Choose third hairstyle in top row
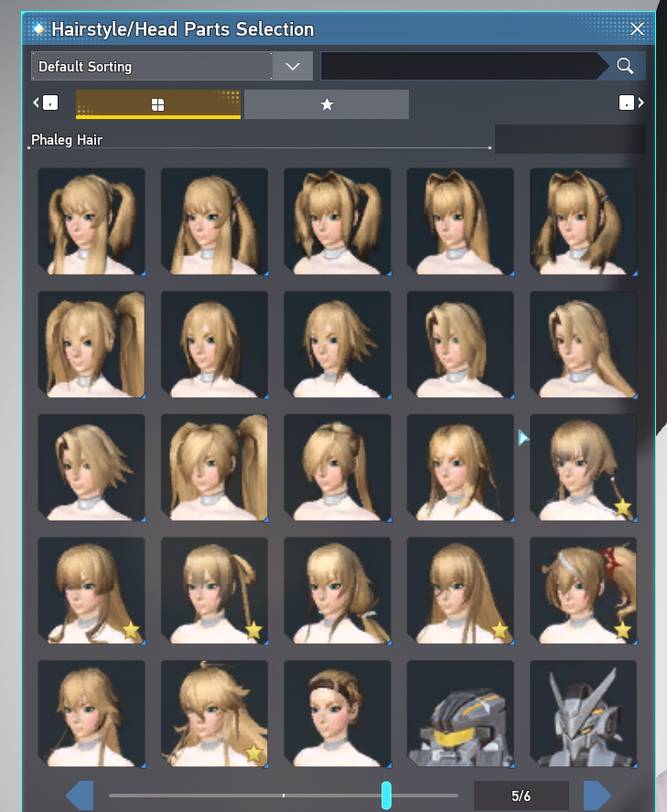667x812 pixels. [x=338, y=222]
